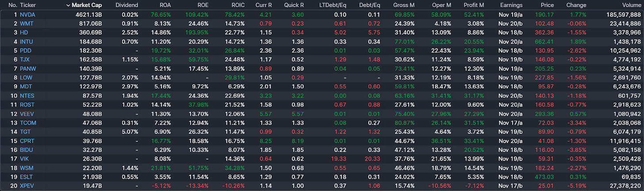Open the XPEV ticker link

[27, 186]
